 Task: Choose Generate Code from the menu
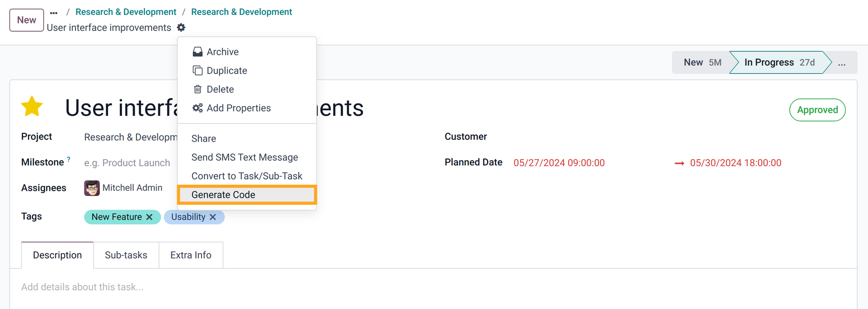click(x=247, y=195)
